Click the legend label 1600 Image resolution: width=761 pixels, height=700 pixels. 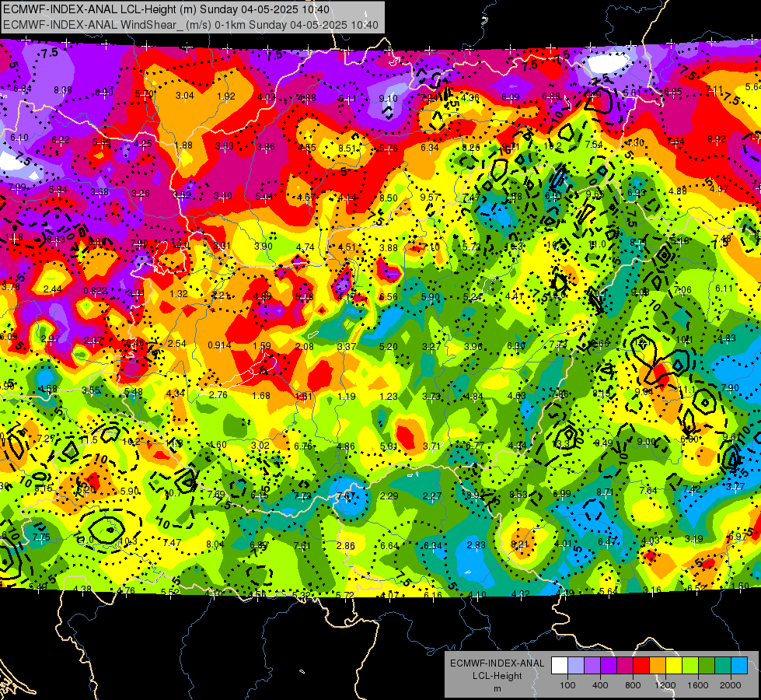(x=698, y=685)
